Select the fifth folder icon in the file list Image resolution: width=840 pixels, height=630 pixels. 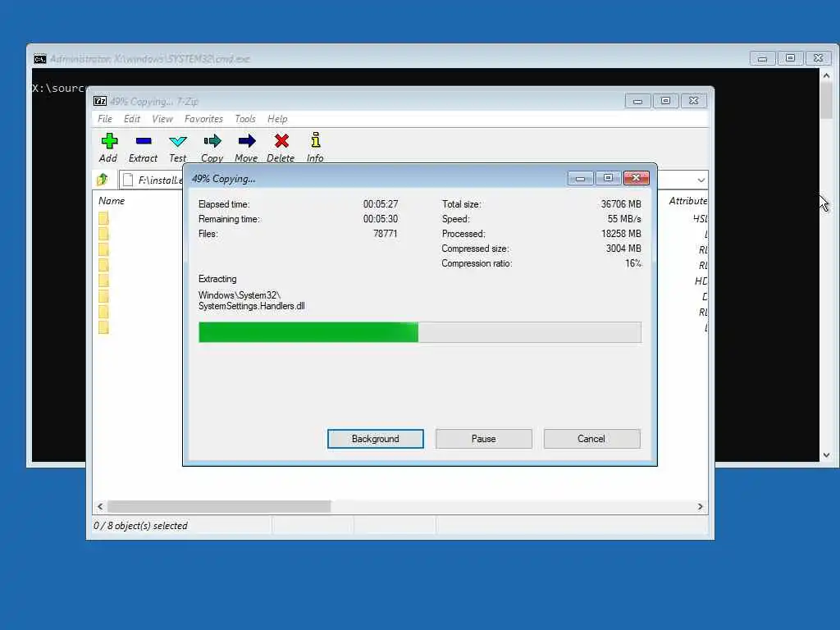click(x=103, y=281)
